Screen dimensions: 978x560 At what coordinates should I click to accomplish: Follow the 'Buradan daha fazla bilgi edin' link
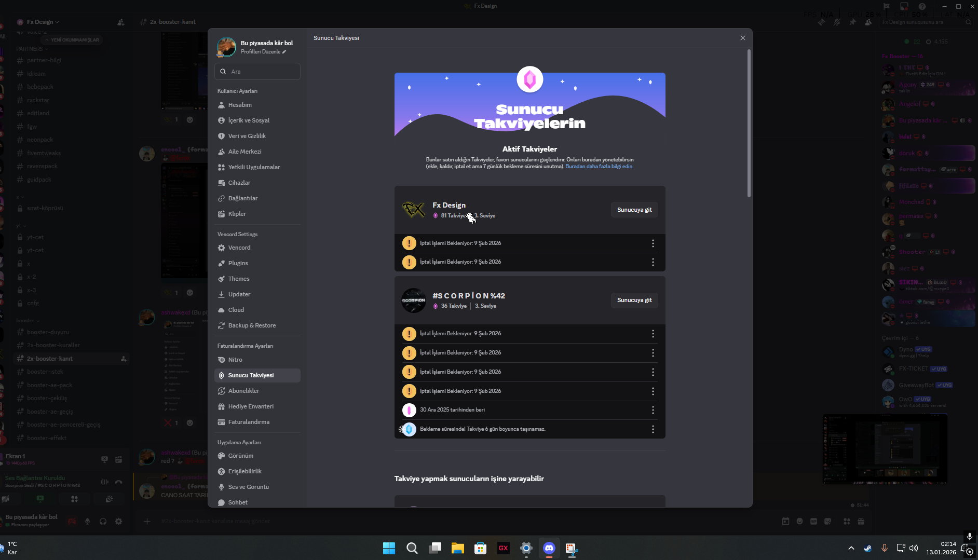tap(599, 167)
